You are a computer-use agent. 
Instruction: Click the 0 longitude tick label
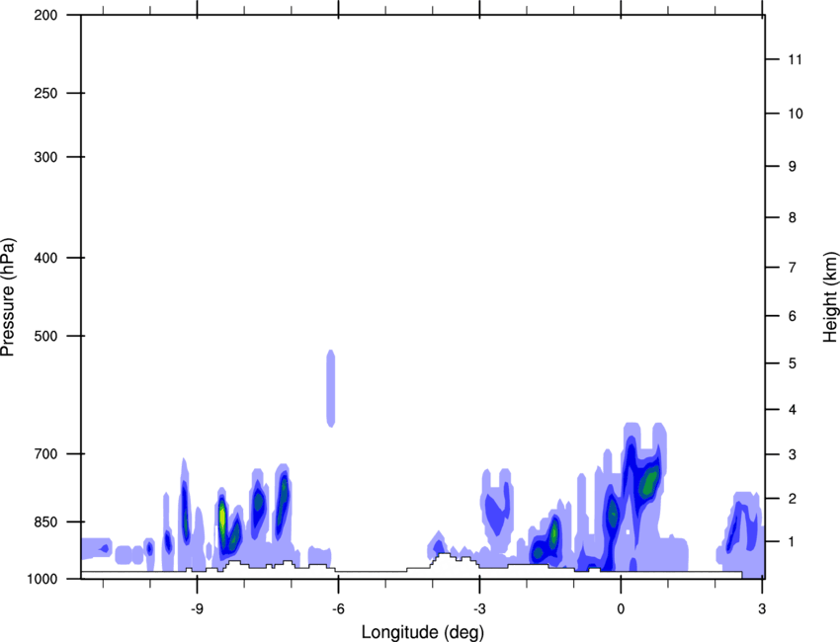[621, 609]
